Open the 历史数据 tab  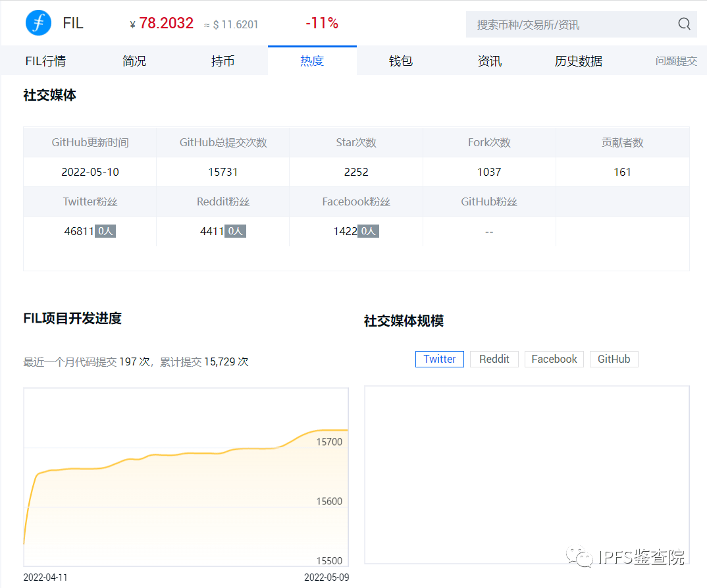tap(578, 61)
